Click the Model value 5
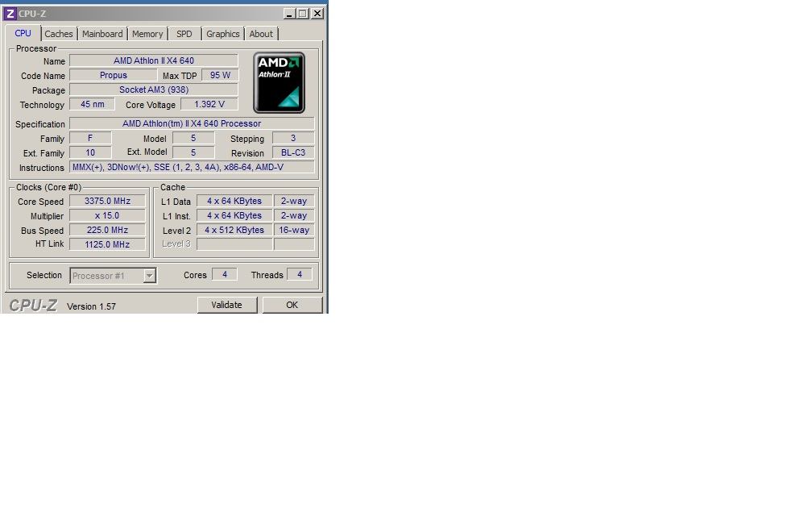Image resolution: width=812 pixels, height=508 pixels. click(193, 138)
